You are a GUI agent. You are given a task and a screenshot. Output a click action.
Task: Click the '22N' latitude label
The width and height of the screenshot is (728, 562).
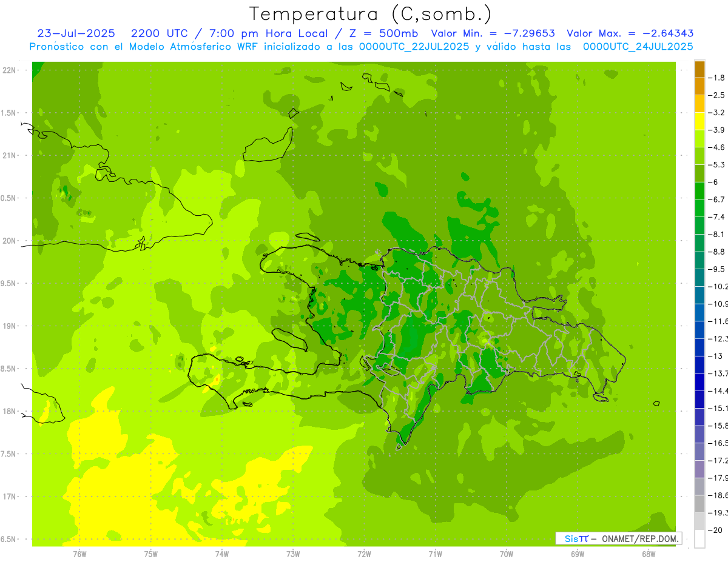click(9, 70)
